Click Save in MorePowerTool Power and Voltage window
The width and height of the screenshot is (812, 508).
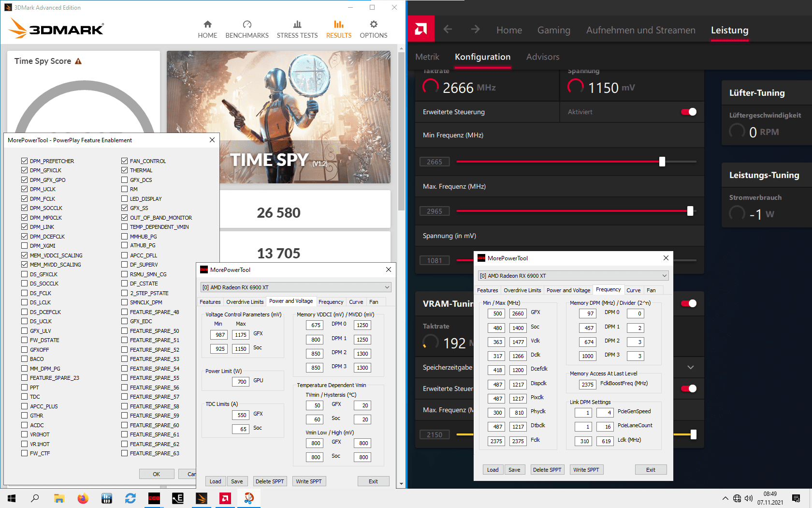237,481
